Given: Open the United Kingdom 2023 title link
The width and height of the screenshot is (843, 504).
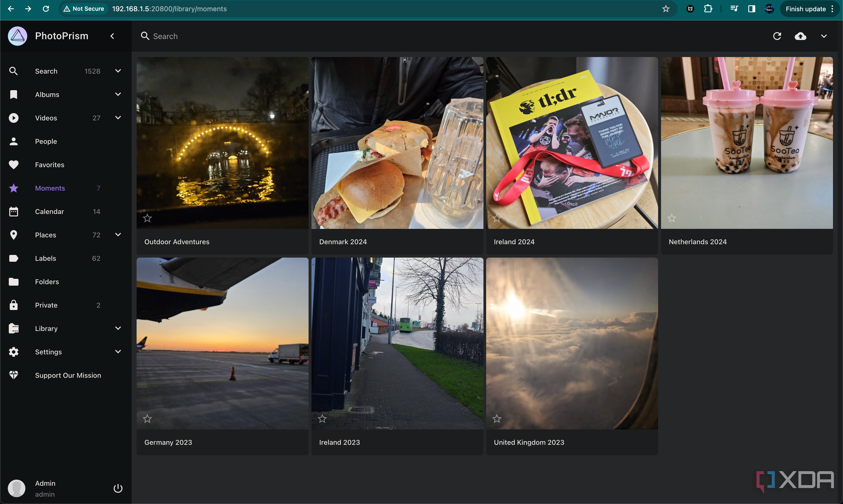Looking at the screenshot, I should tap(529, 443).
